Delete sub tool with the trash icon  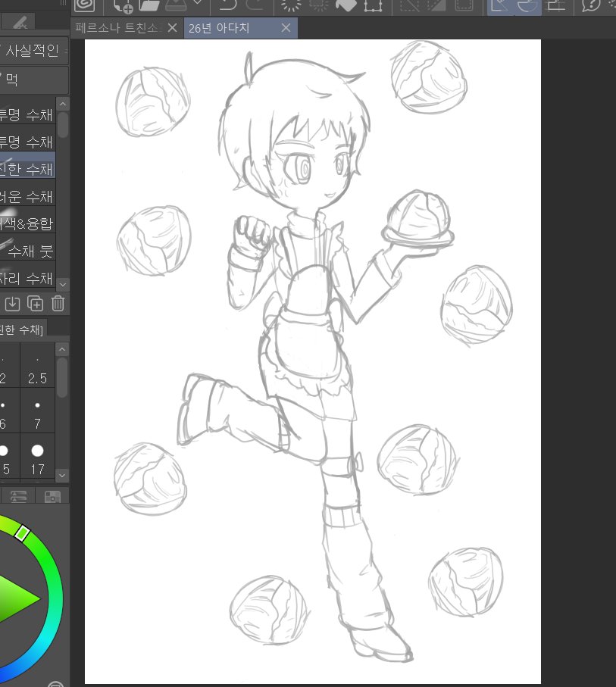click(x=58, y=303)
